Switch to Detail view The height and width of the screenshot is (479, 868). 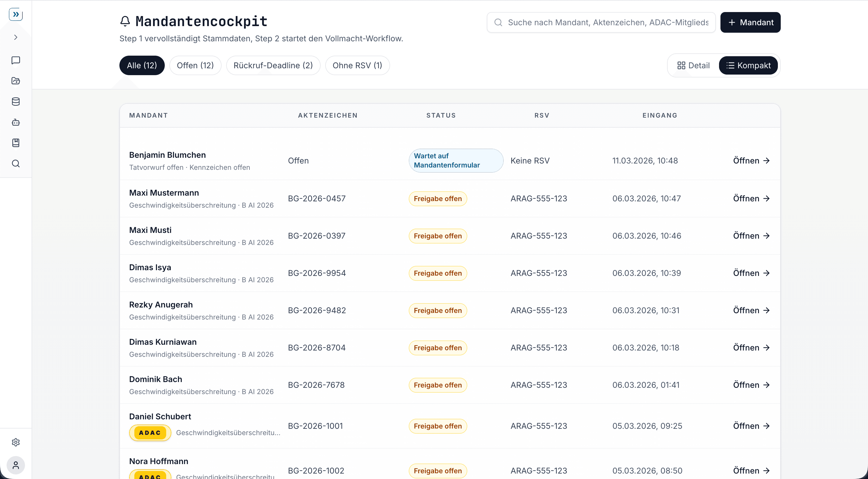693,65
